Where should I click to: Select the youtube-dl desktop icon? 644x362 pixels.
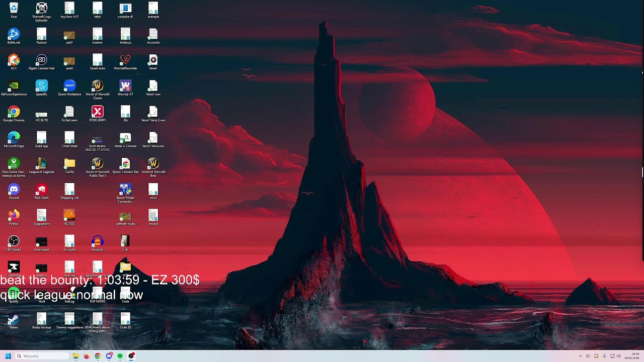(x=125, y=10)
